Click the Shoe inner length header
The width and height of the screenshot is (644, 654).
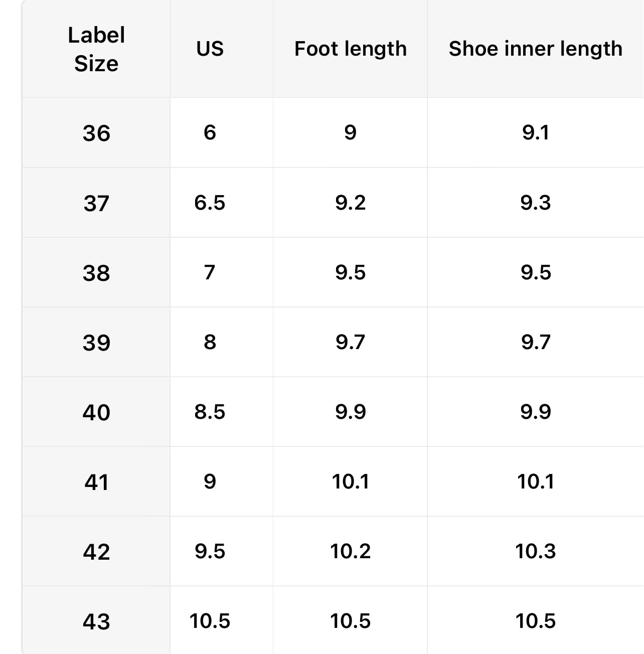tap(536, 49)
